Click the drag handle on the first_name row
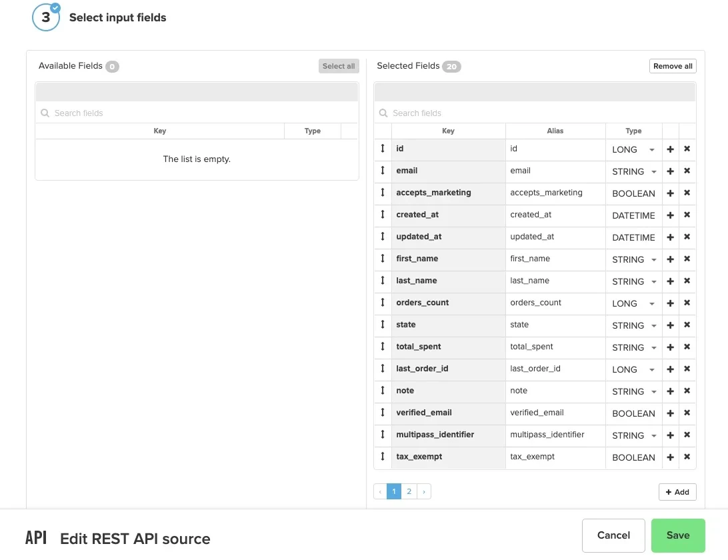This screenshot has height=560, width=728. pos(383,259)
